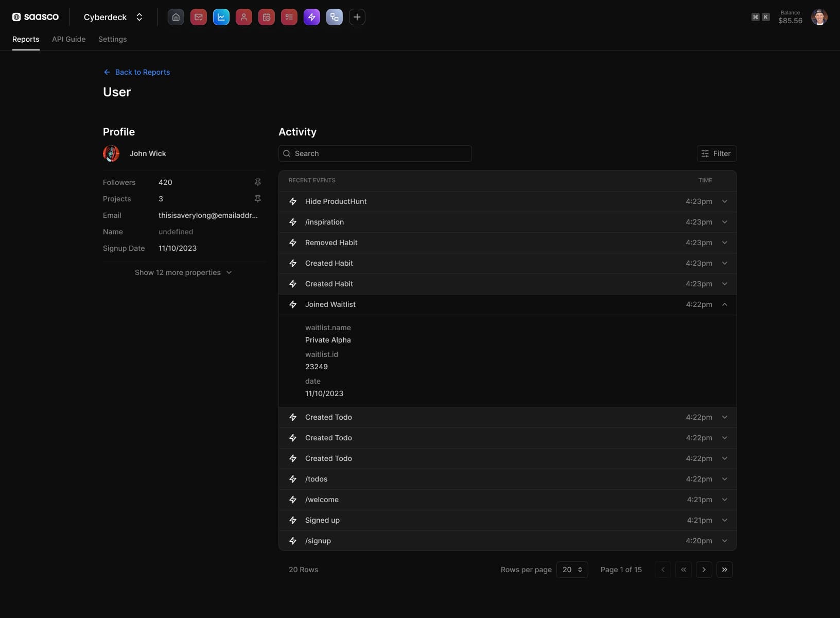Screen dimensions: 840x618
Task: Click the RECENT EVENTS column header
Action: [x=312, y=180]
